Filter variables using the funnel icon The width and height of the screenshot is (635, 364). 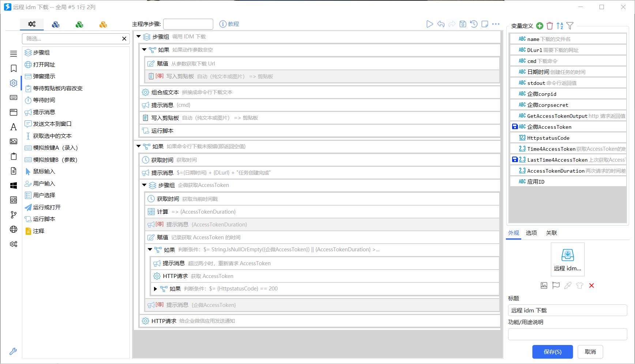click(570, 26)
